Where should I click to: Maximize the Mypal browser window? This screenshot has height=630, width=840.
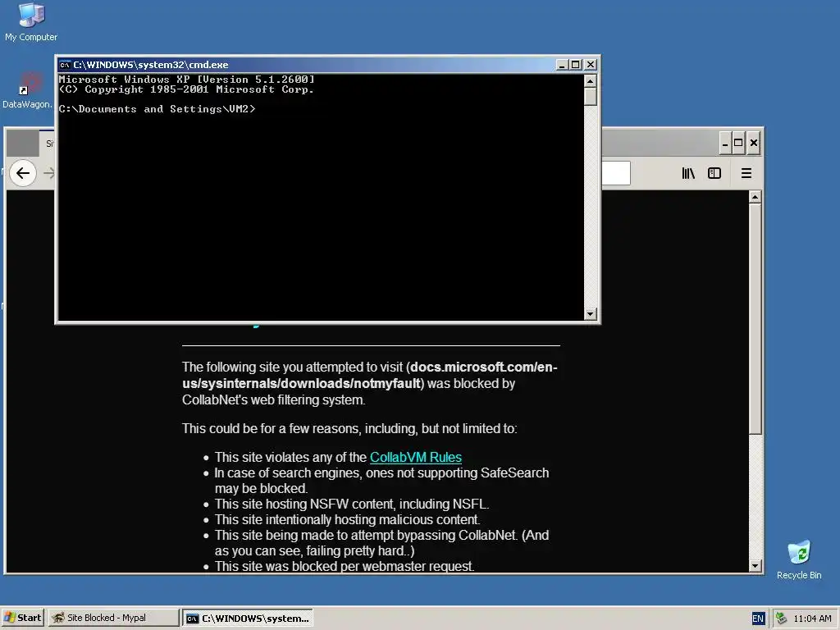738,143
